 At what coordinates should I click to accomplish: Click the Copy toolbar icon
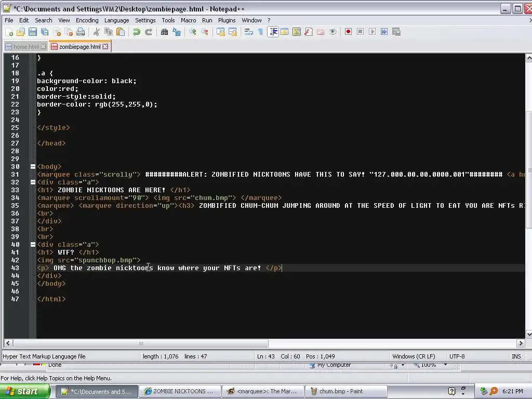(109, 32)
